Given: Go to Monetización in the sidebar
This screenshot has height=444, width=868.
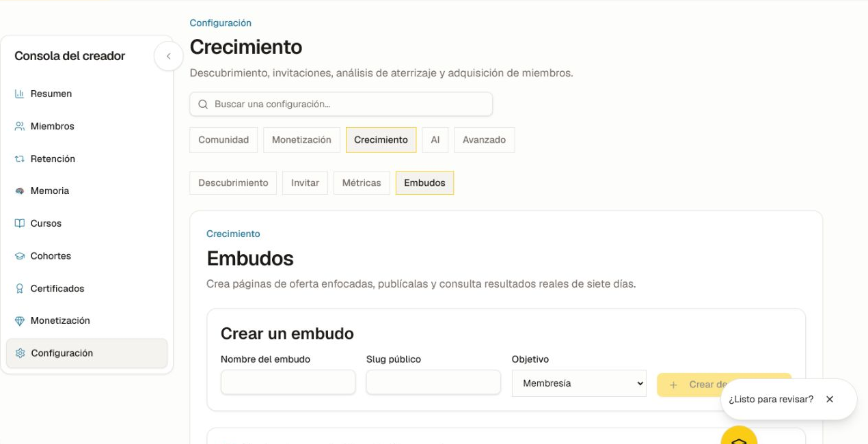Looking at the screenshot, I should (87, 321).
